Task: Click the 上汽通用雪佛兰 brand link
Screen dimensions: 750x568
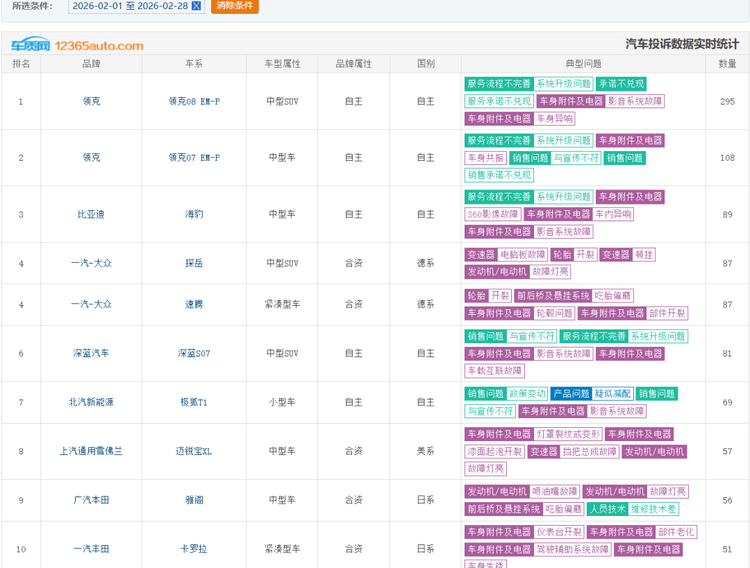Action: click(x=91, y=451)
